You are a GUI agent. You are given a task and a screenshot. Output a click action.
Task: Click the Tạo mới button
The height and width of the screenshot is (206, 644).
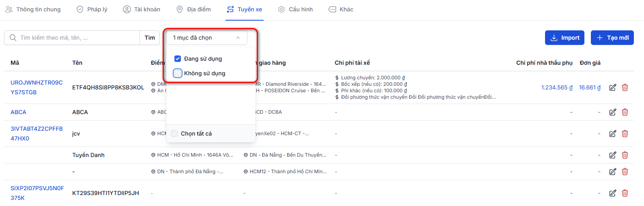pos(612,38)
